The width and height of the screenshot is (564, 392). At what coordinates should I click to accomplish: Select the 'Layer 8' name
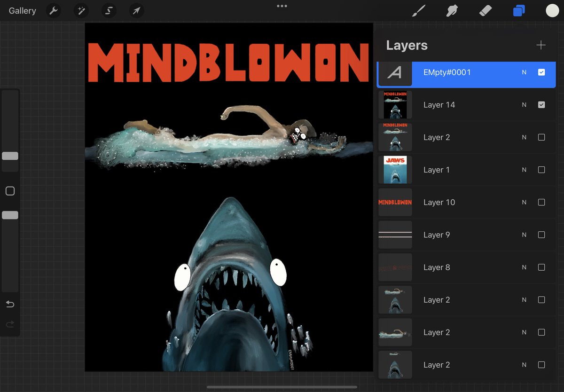click(x=437, y=267)
